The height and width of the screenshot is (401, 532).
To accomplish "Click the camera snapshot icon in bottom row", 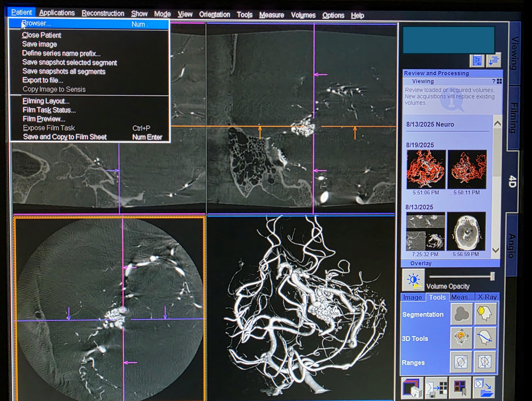I will pos(412,388).
